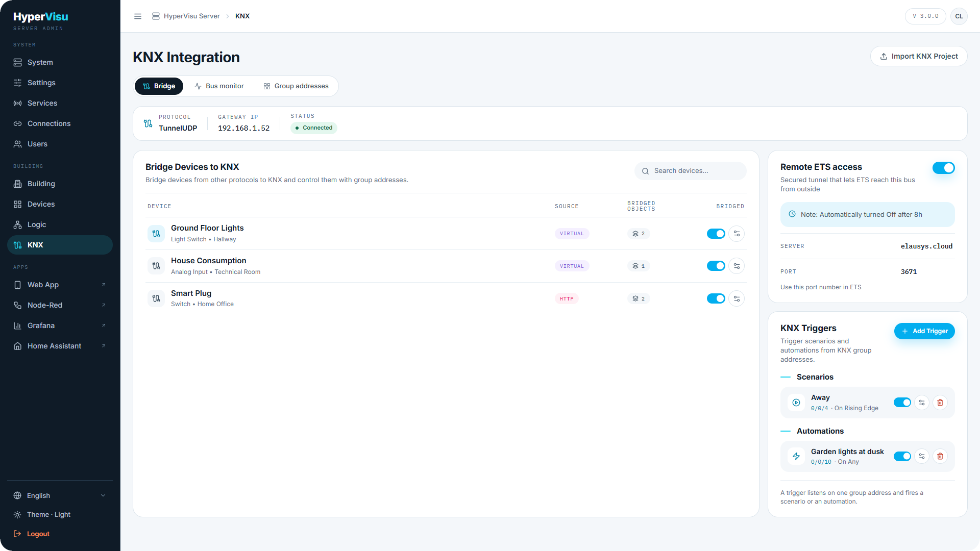Viewport: 980px width, 551px height.
Task: Go to Logic page in sidebar
Action: click(60, 224)
